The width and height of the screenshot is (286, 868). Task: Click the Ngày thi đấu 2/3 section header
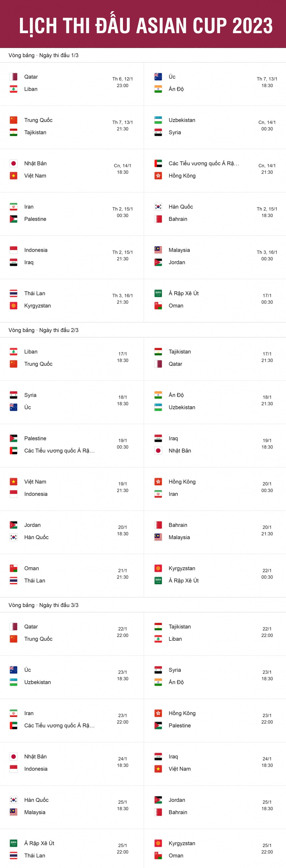point(43,330)
